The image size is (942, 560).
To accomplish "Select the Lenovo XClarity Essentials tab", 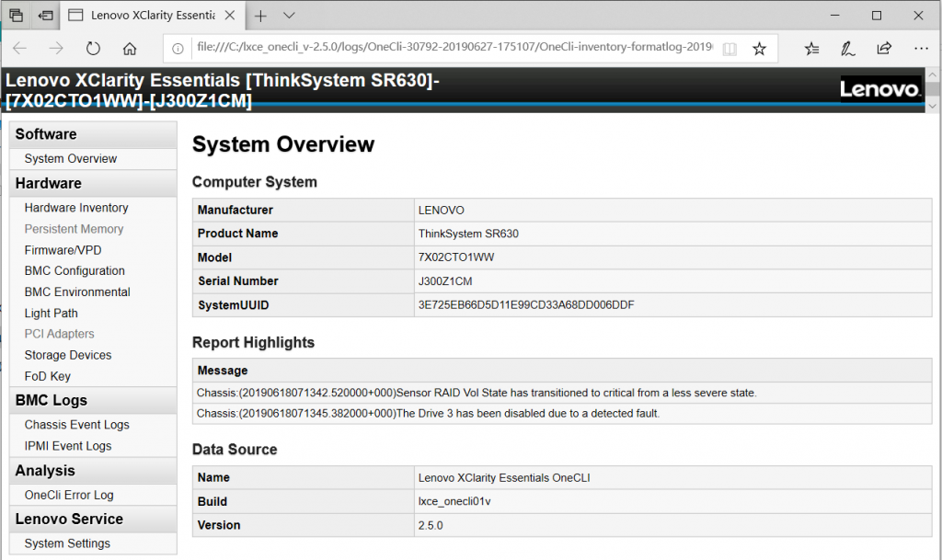I will pos(153,16).
